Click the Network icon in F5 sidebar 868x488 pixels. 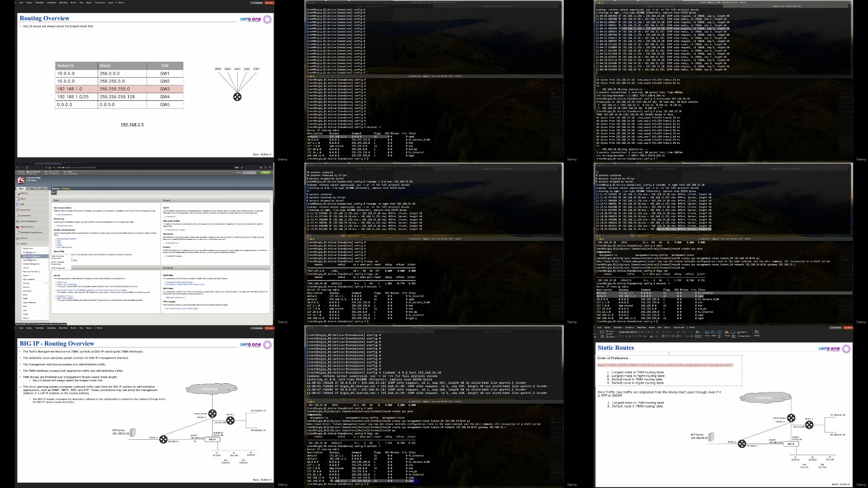18,238
